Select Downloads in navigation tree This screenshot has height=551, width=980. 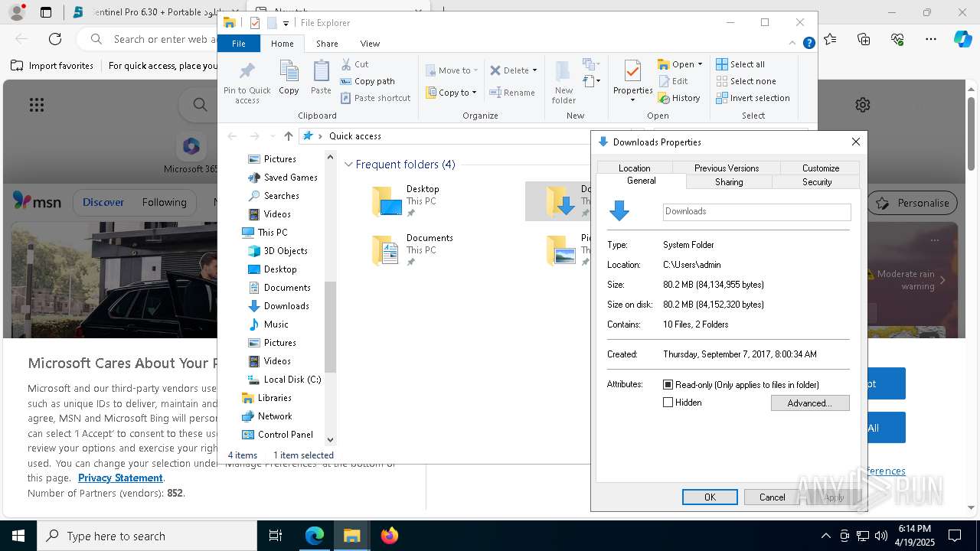pyautogui.click(x=279, y=306)
